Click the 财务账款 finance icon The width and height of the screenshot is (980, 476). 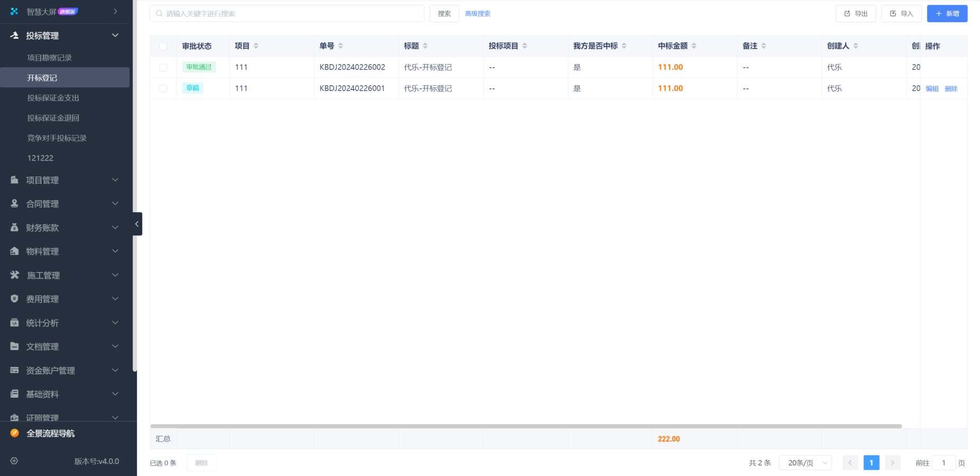[14, 227]
